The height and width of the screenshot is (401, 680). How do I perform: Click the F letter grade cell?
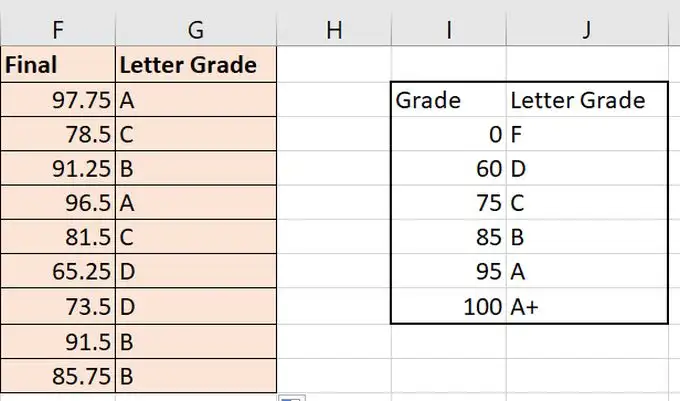(x=587, y=134)
